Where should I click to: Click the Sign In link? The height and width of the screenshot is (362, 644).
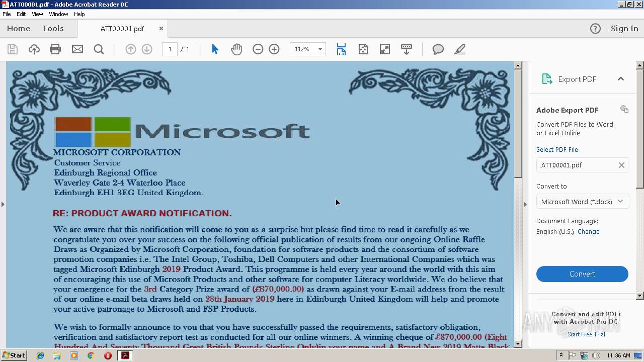click(x=624, y=29)
